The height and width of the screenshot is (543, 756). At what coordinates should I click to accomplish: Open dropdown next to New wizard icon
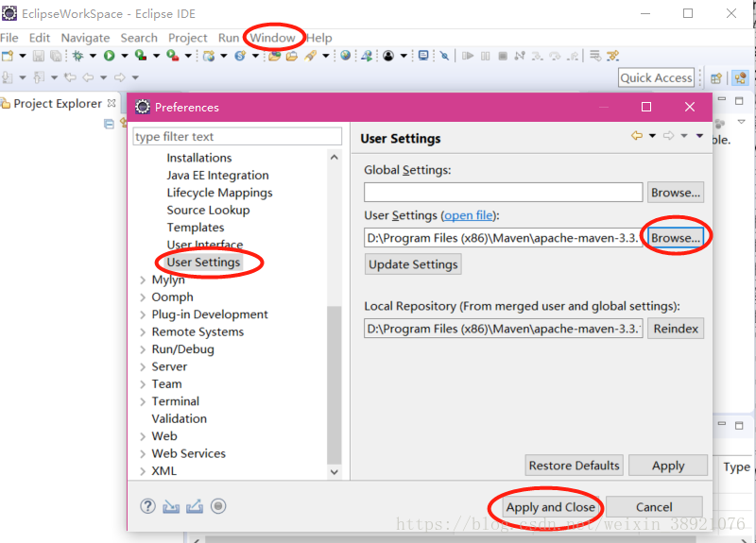click(22, 56)
